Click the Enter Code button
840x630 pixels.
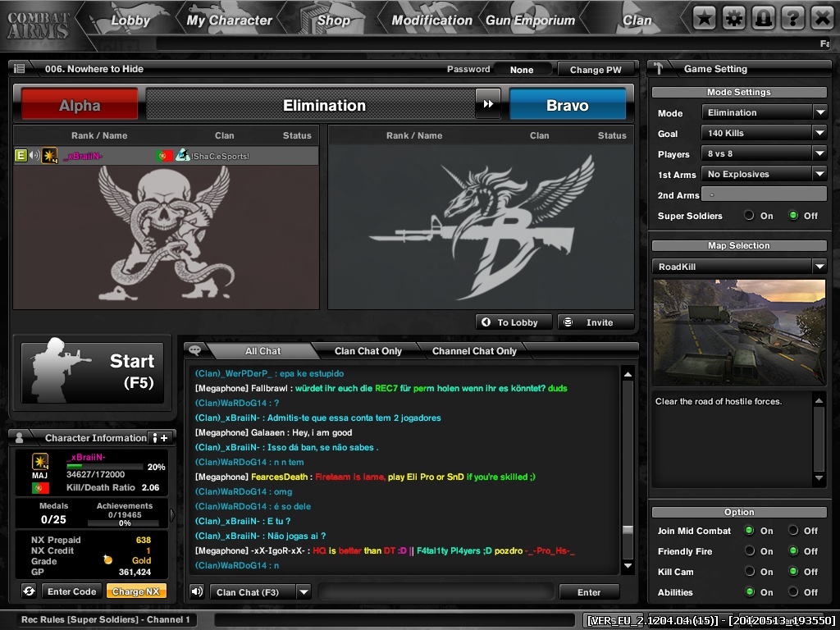(72, 591)
